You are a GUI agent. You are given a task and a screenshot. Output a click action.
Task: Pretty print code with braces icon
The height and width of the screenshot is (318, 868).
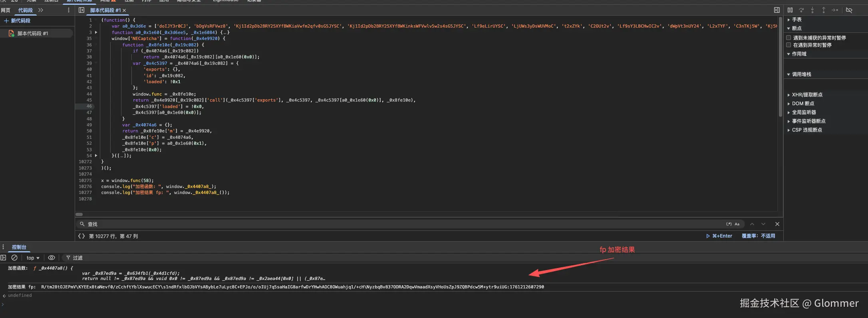point(81,236)
